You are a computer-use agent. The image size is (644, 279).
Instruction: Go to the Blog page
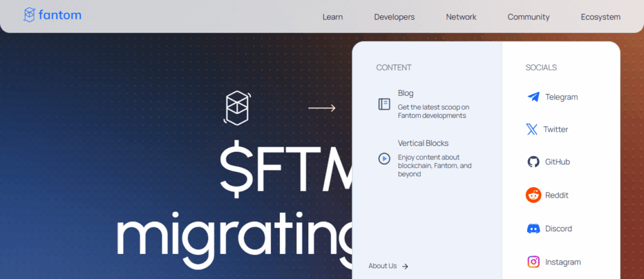click(406, 93)
